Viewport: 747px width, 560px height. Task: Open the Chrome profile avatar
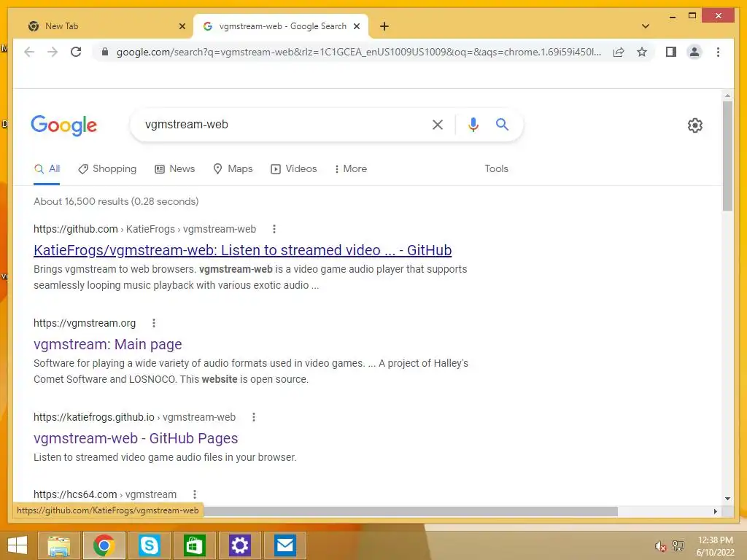(694, 52)
